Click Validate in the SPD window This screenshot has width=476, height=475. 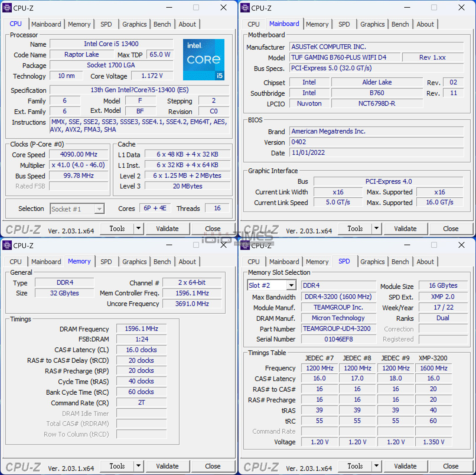pyautogui.click(x=405, y=466)
